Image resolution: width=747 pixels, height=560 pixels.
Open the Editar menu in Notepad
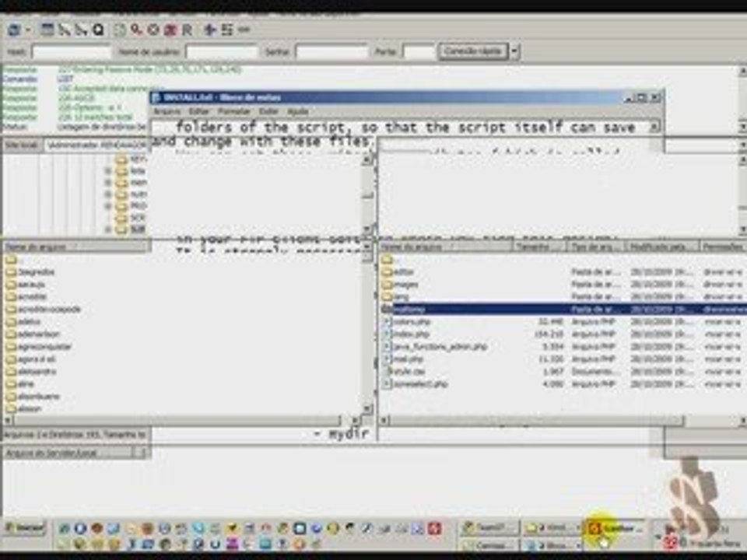198,111
